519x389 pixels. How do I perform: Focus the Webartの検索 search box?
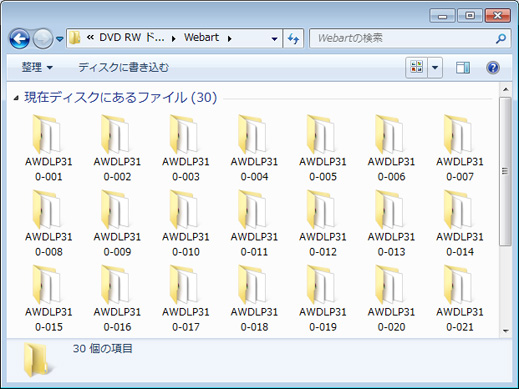click(x=410, y=39)
